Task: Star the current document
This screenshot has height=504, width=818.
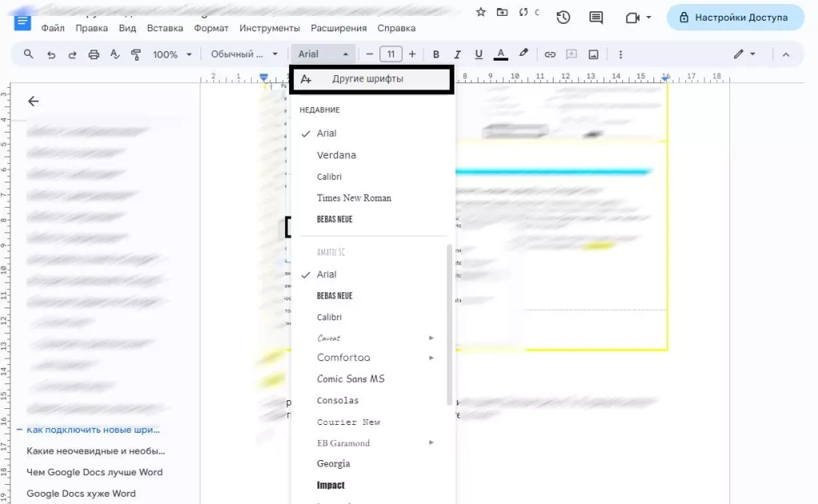Action: point(480,13)
